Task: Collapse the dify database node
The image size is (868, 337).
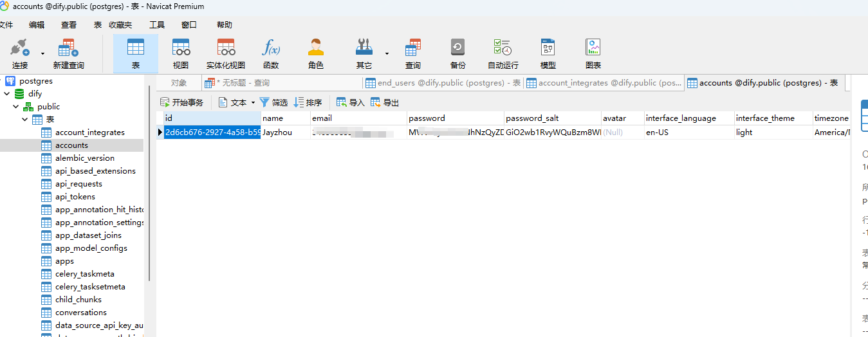Action: [x=7, y=94]
